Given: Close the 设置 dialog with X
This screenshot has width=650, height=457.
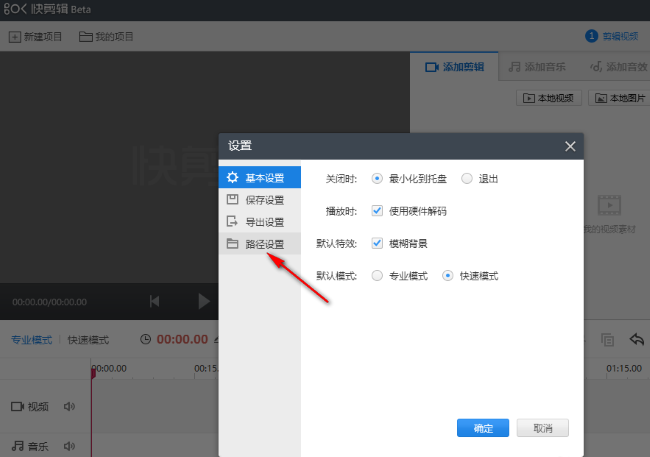Looking at the screenshot, I should click(x=570, y=146).
